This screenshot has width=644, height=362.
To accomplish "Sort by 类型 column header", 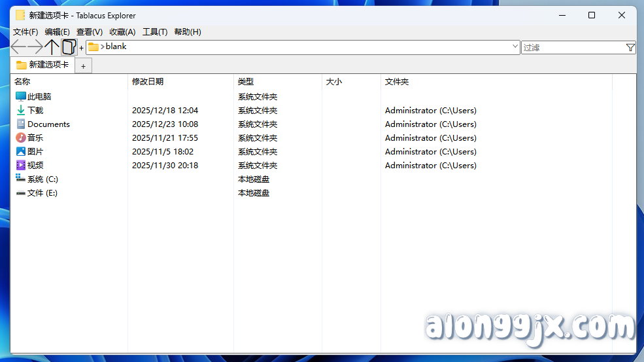I will (x=278, y=81).
